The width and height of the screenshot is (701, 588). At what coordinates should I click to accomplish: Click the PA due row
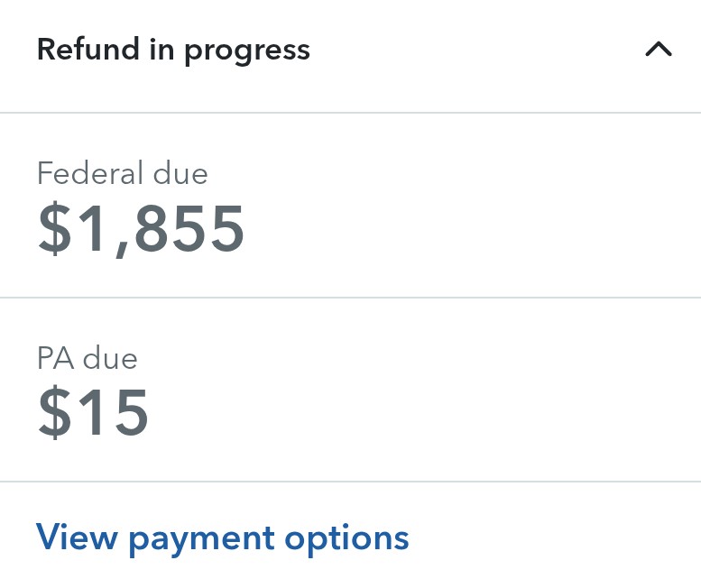click(x=350, y=390)
